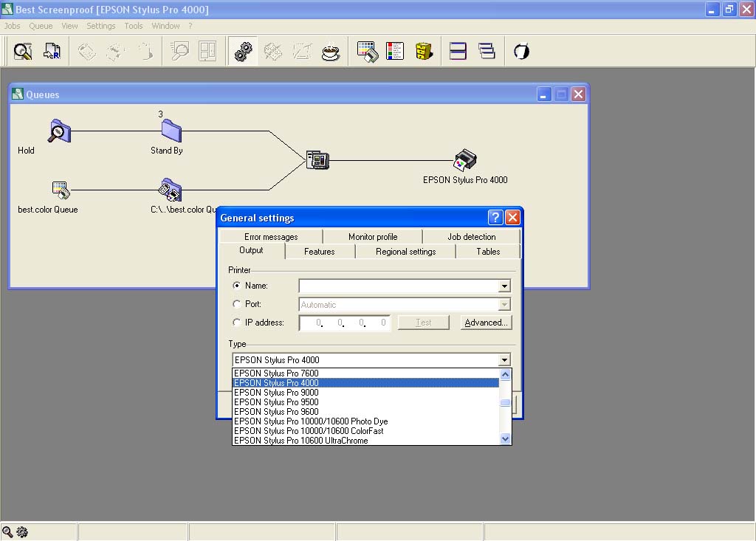This screenshot has width=756, height=541.
Task: Collapse the printer Type dropdown arrow
Action: pyautogui.click(x=504, y=359)
